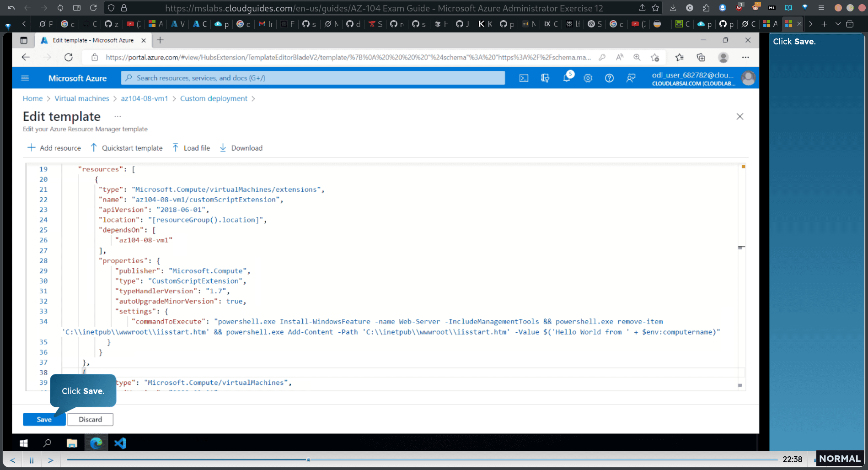This screenshot has width=868, height=470.
Task: Bookmark page with outer browser star
Action: (x=655, y=8)
